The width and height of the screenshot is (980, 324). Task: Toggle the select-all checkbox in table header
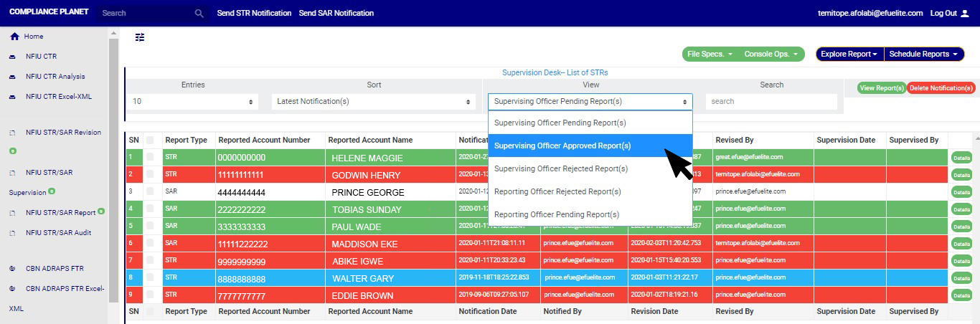151,140
